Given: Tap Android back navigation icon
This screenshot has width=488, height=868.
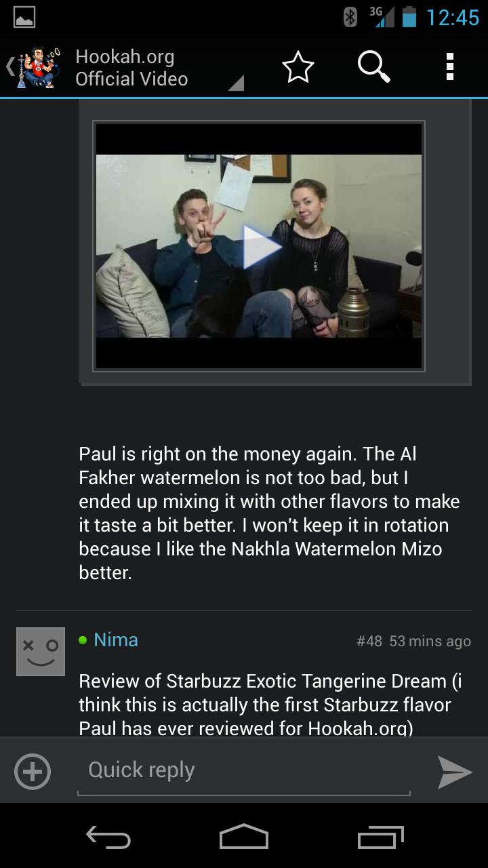Looking at the screenshot, I should (x=108, y=837).
